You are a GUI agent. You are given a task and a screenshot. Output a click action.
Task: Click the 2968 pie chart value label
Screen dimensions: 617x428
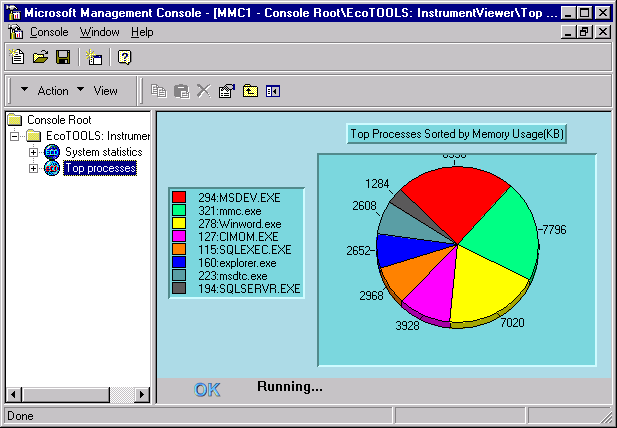point(371,295)
